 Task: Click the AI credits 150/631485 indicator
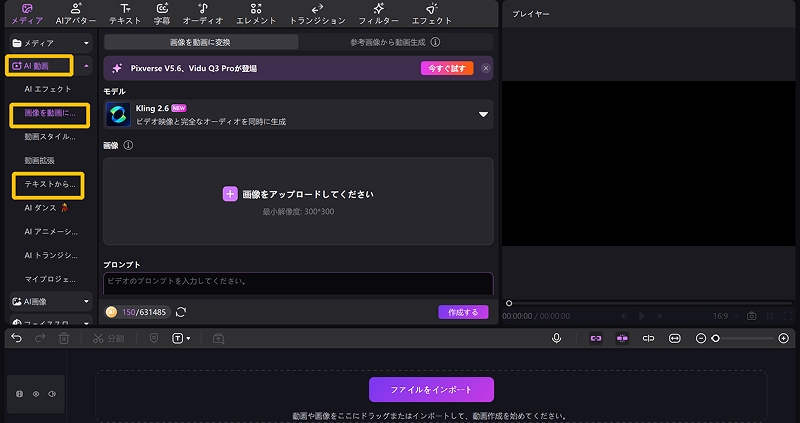coord(137,312)
